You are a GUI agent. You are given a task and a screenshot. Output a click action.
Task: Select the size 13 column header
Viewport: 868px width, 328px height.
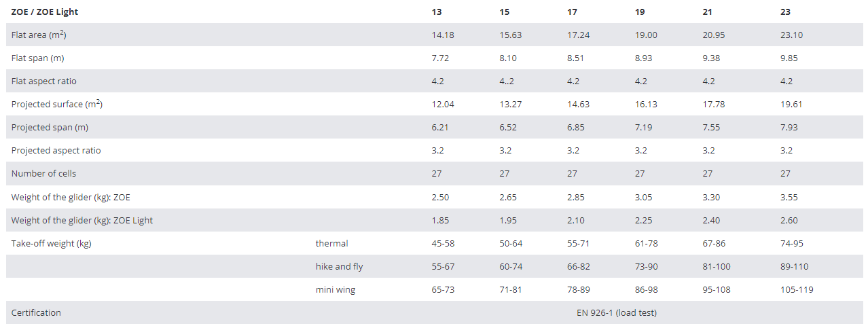pos(437,12)
